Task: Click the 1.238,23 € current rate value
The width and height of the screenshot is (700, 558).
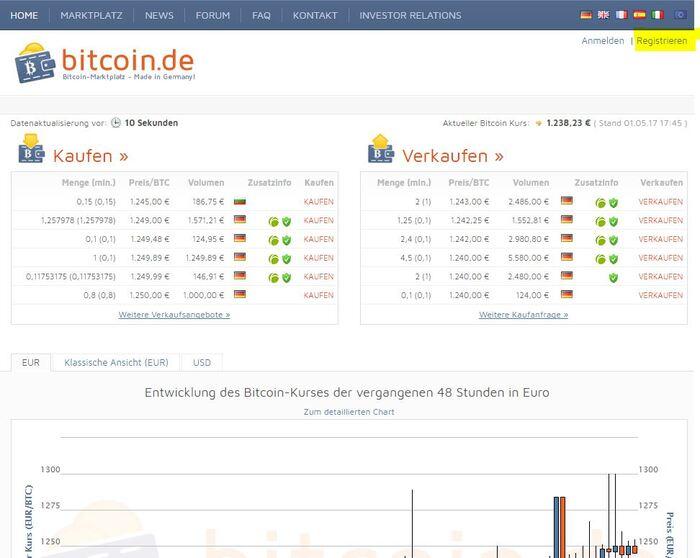Action: coord(568,123)
